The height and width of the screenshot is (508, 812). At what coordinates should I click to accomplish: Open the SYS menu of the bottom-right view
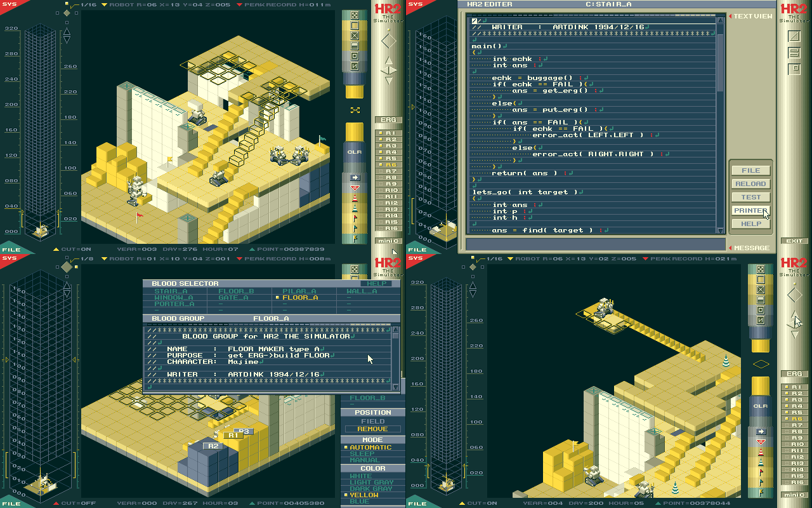pyautogui.click(x=415, y=258)
